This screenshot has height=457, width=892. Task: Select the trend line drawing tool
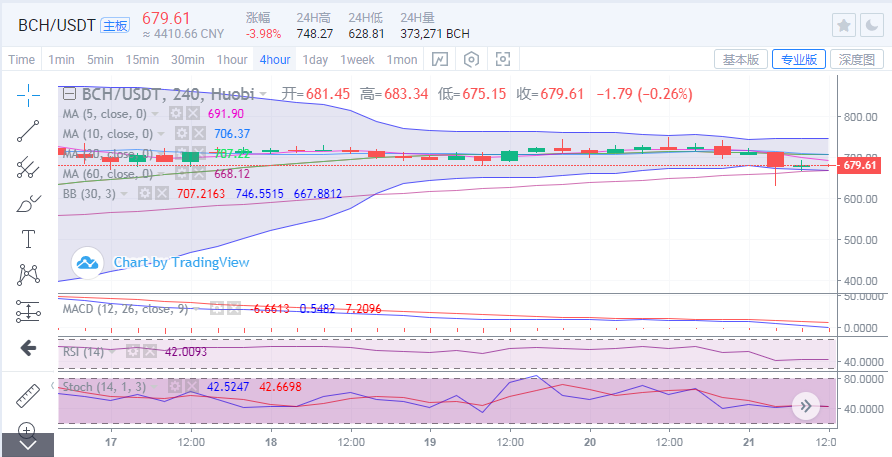pyautogui.click(x=28, y=131)
